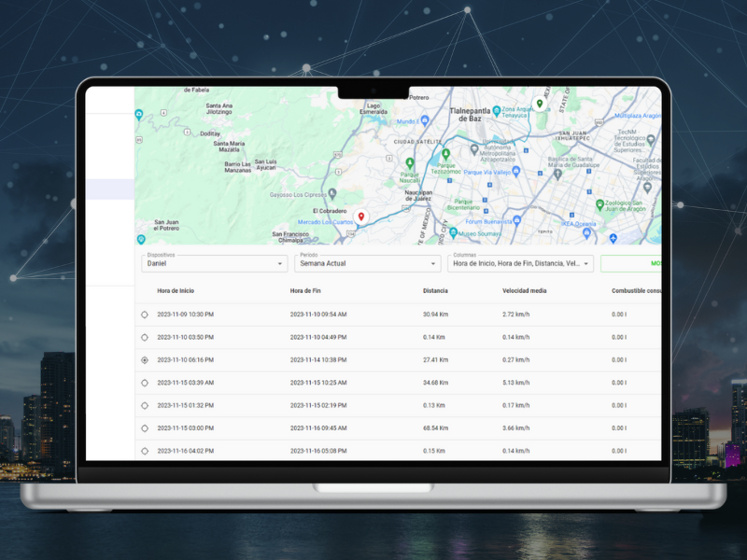Select the trip row starting 2023-11-15 03:00 PM
The image size is (747, 560).
click(145, 428)
